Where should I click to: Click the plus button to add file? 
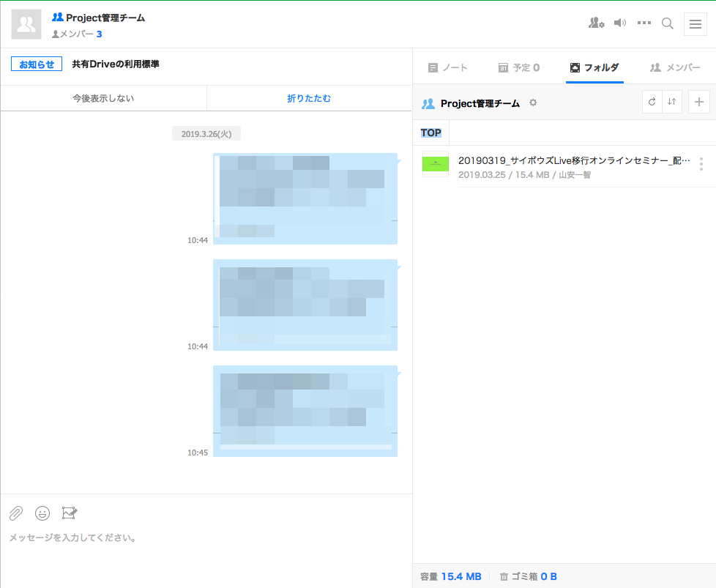click(x=698, y=103)
